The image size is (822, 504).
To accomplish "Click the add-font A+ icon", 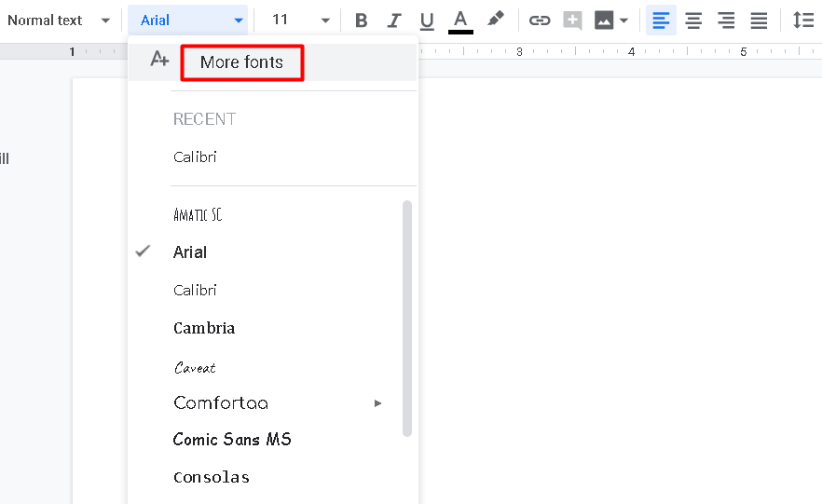I will tap(159, 59).
